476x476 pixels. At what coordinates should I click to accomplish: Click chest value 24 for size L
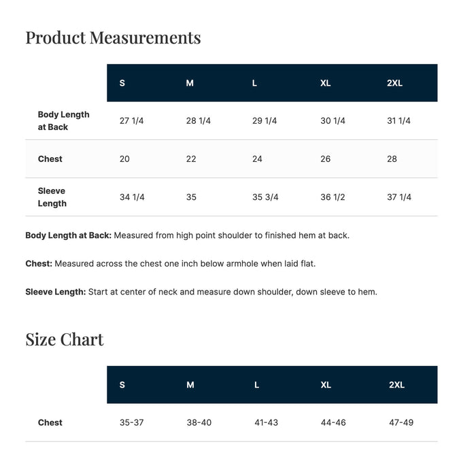click(x=257, y=158)
